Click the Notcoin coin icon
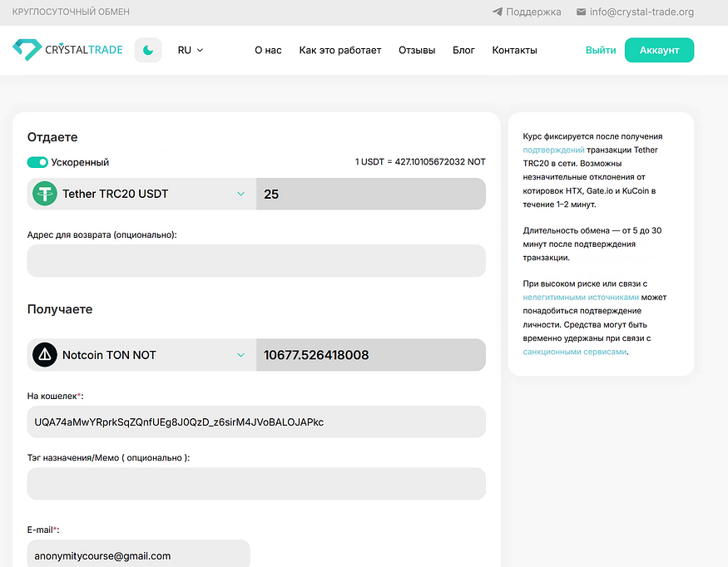 pos(45,354)
